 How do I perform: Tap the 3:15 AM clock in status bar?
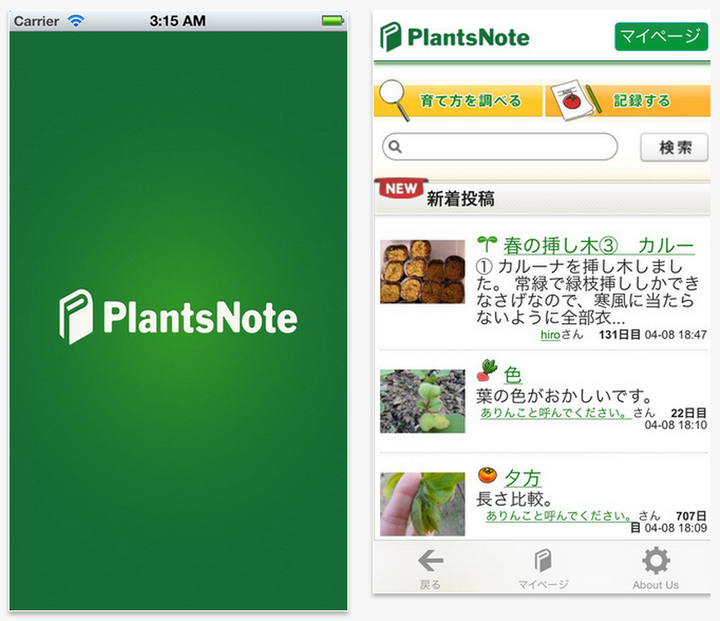(178, 21)
